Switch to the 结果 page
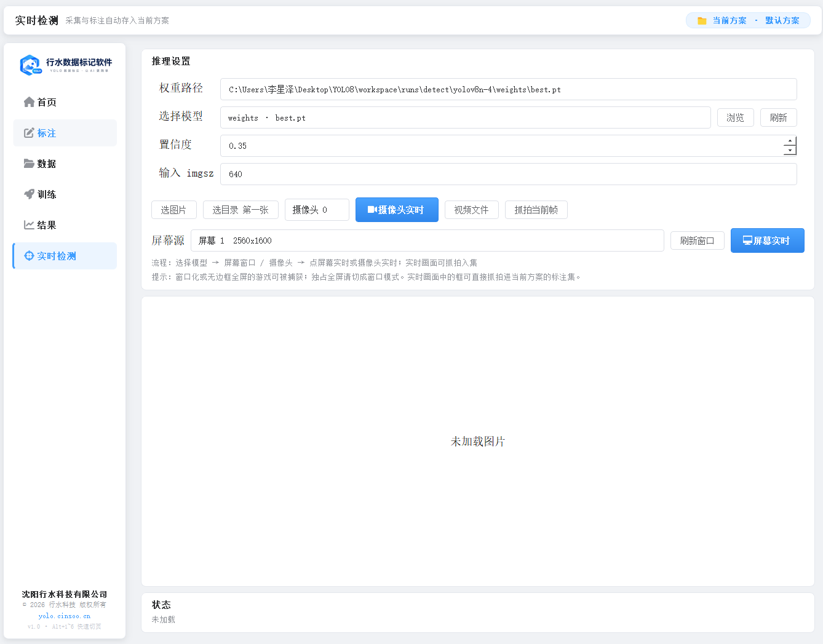The image size is (823, 644). tap(65, 225)
